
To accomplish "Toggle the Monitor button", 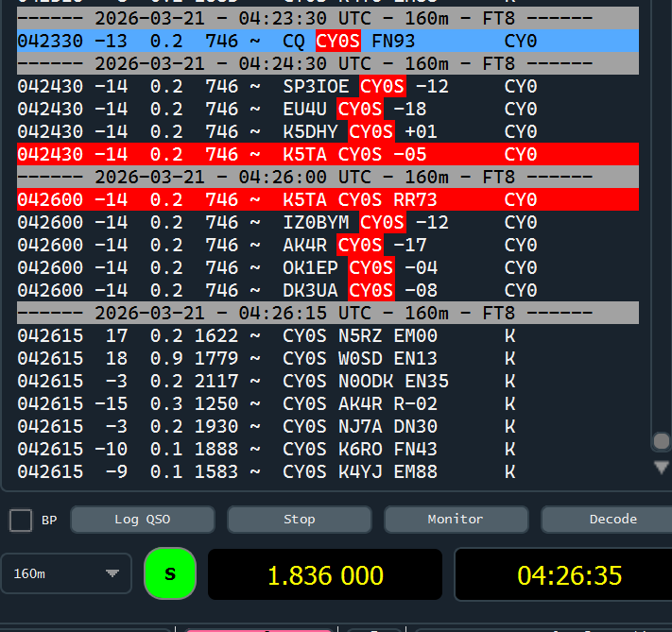I will (456, 520).
